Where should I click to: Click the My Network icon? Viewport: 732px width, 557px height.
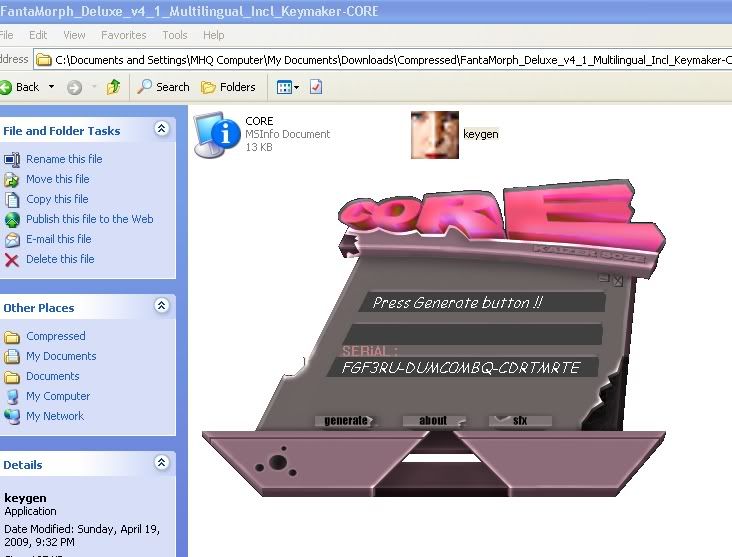(12, 416)
